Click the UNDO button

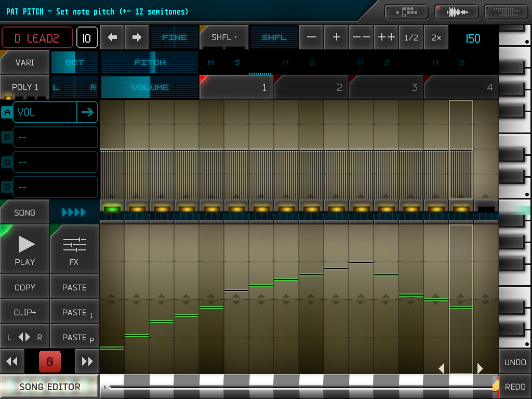coord(515,362)
